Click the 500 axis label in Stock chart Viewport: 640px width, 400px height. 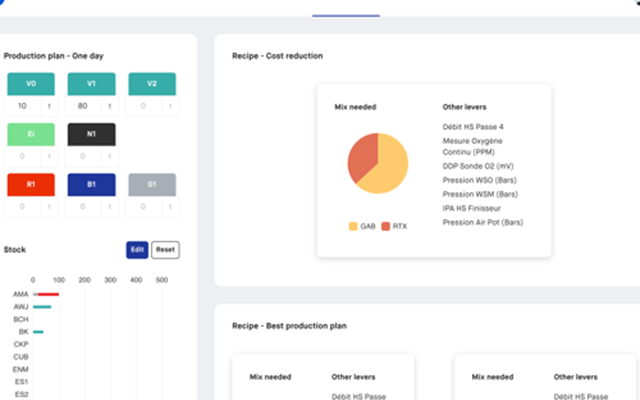[162, 280]
